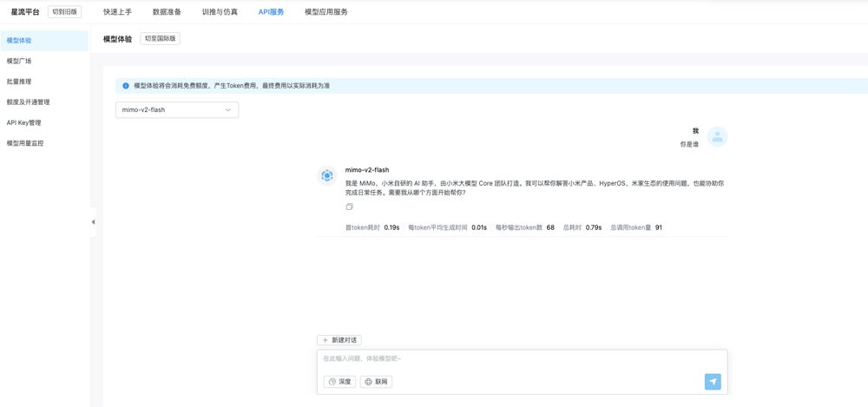Click the mimo-v2-flash model avatar icon
The height and width of the screenshot is (407, 868).
pyautogui.click(x=327, y=175)
